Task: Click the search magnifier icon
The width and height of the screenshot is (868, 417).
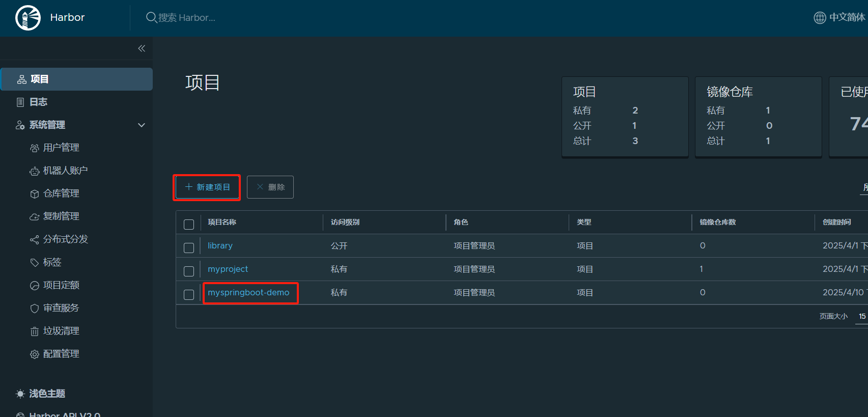Action: coord(151,17)
